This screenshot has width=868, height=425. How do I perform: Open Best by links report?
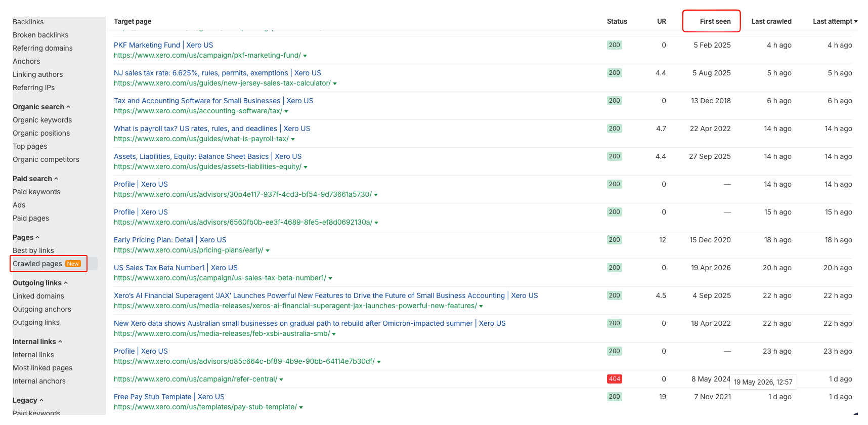(33, 250)
